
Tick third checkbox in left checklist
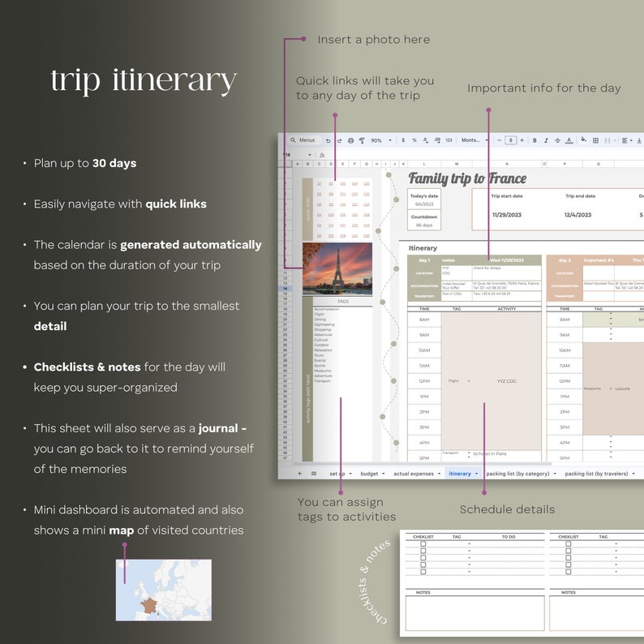pos(423,558)
